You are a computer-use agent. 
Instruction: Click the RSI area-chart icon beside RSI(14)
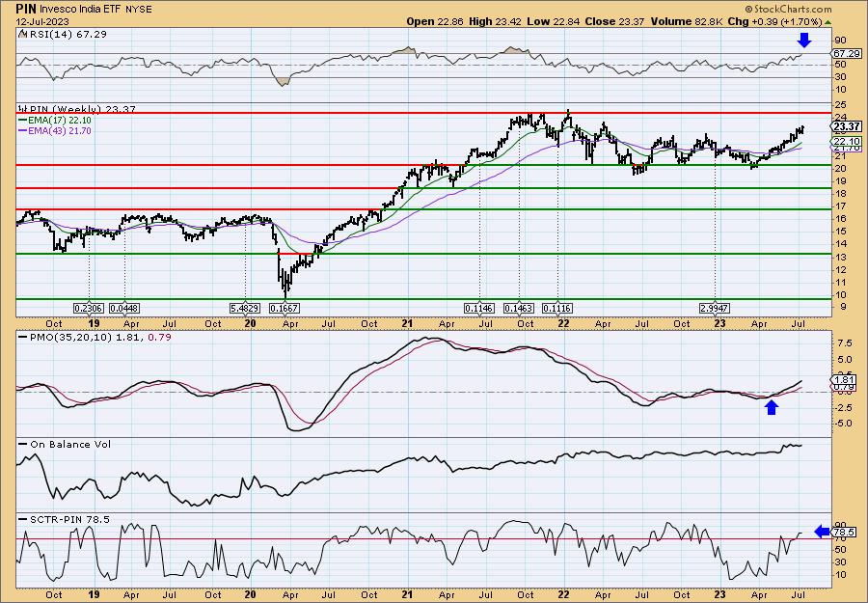pos(22,35)
